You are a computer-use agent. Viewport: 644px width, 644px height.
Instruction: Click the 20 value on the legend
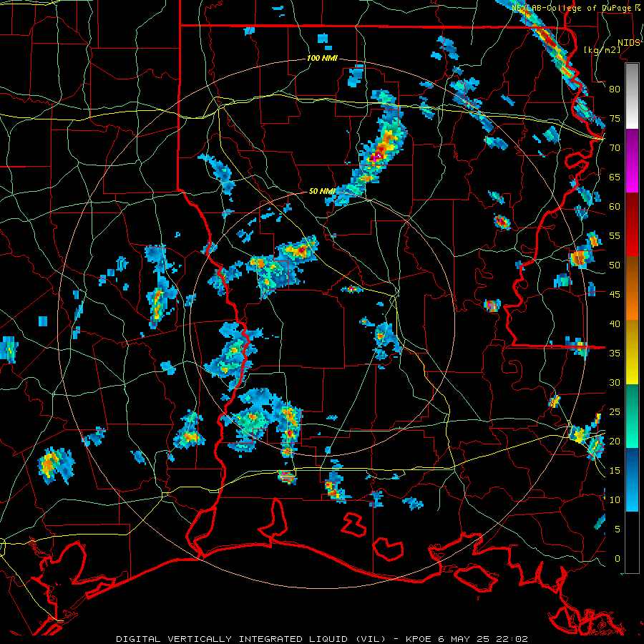(x=615, y=441)
